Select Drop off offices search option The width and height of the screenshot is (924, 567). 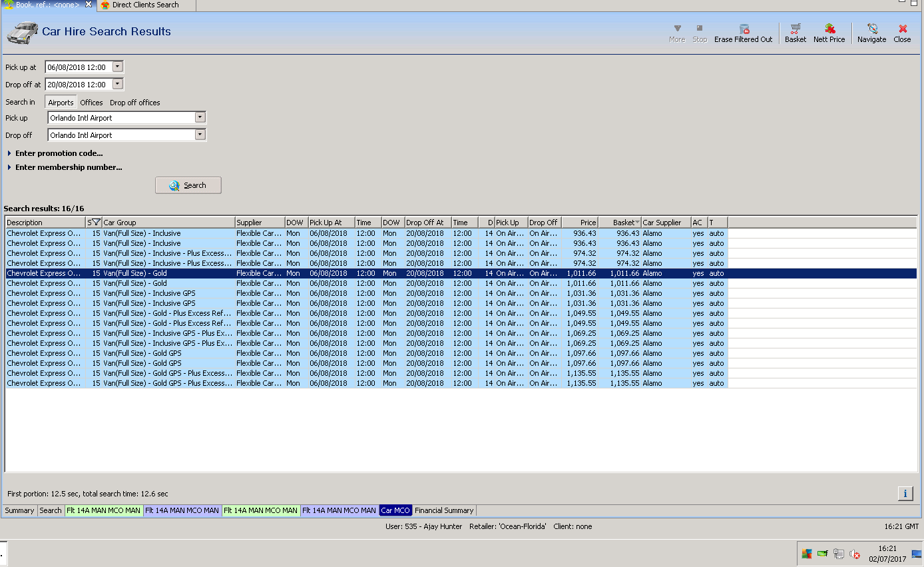pos(134,103)
